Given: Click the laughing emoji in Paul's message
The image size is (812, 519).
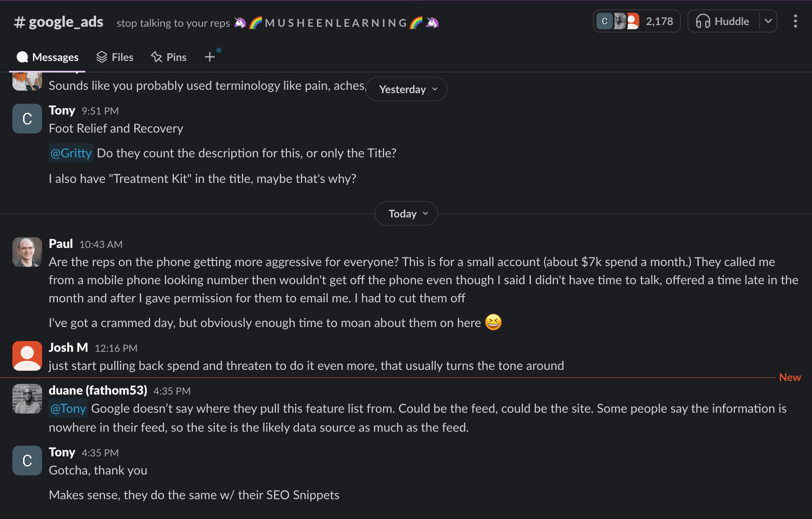Looking at the screenshot, I should point(493,323).
